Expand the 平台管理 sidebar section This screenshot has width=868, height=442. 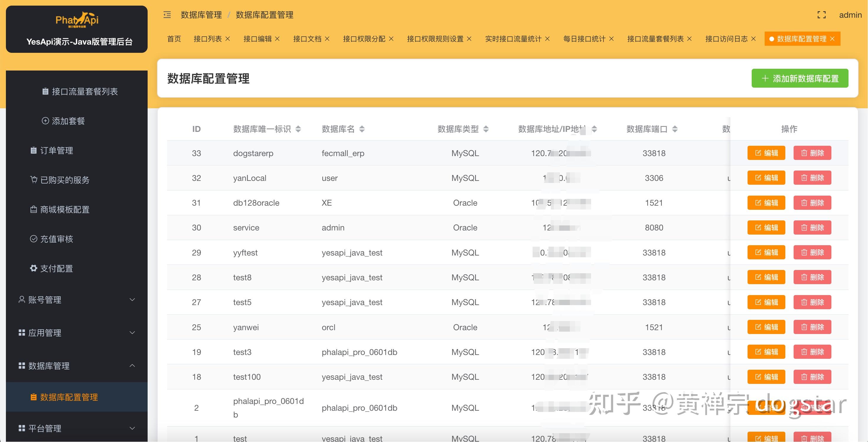point(132,428)
